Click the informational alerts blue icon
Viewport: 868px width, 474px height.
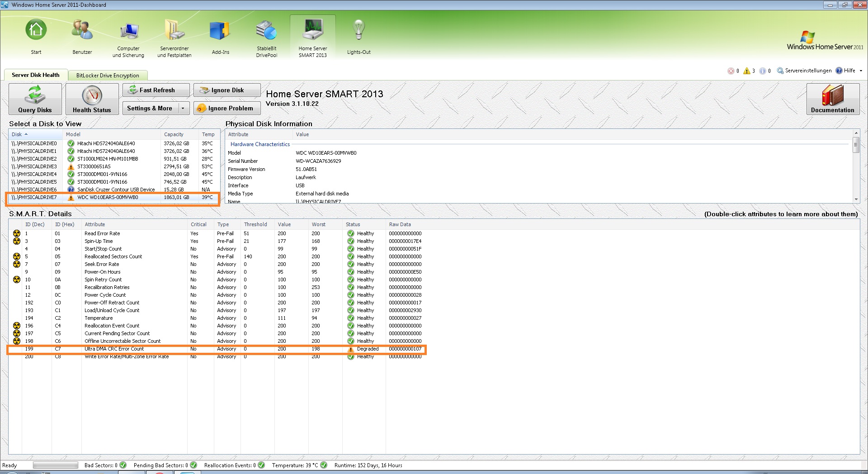763,71
